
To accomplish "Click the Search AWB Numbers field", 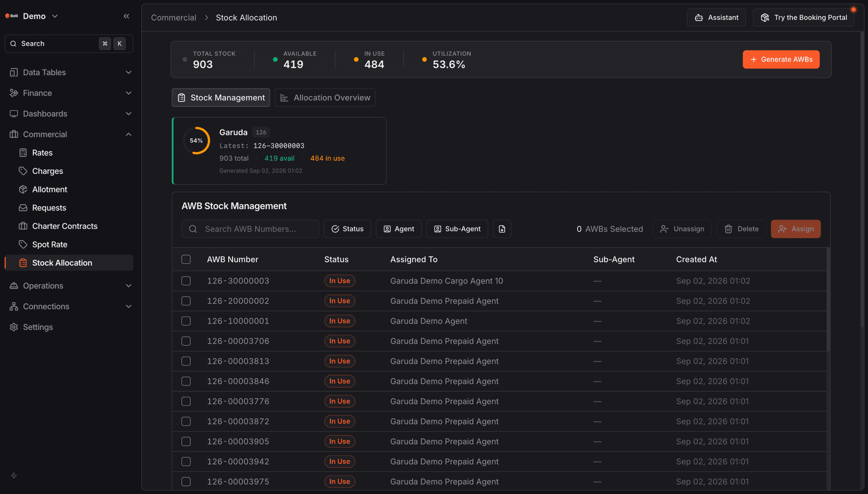I will [x=250, y=229].
